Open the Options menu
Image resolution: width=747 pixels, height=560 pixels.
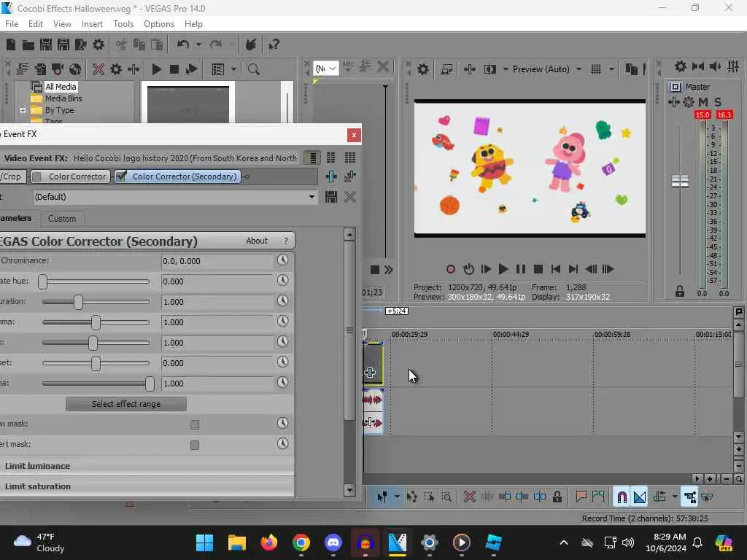click(159, 24)
